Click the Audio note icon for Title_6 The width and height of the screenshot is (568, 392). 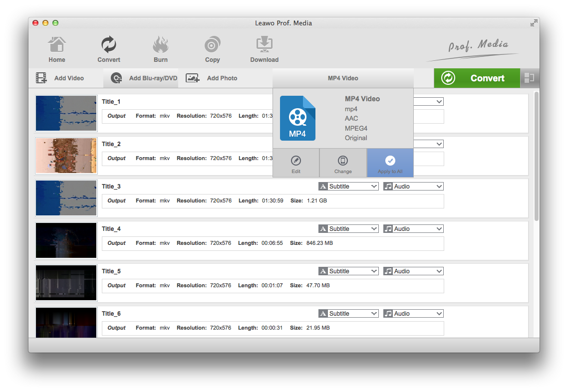(x=388, y=314)
